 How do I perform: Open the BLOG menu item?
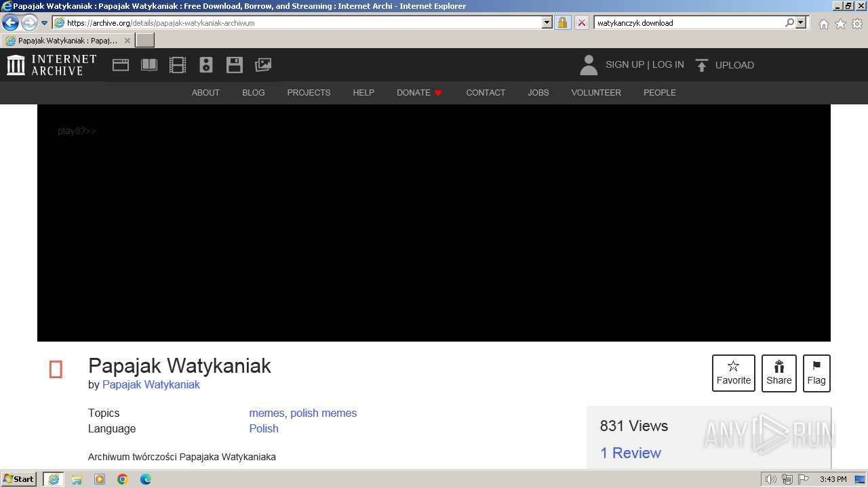[x=254, y=93]
